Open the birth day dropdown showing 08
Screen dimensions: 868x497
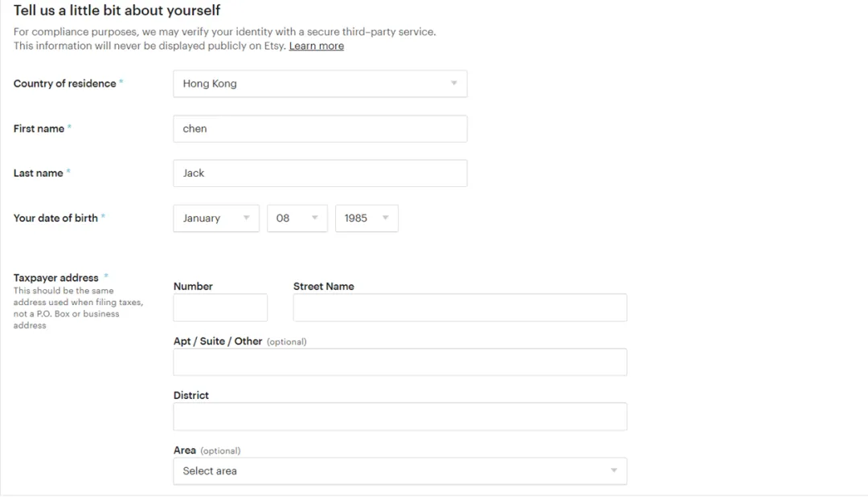[297, 218]
